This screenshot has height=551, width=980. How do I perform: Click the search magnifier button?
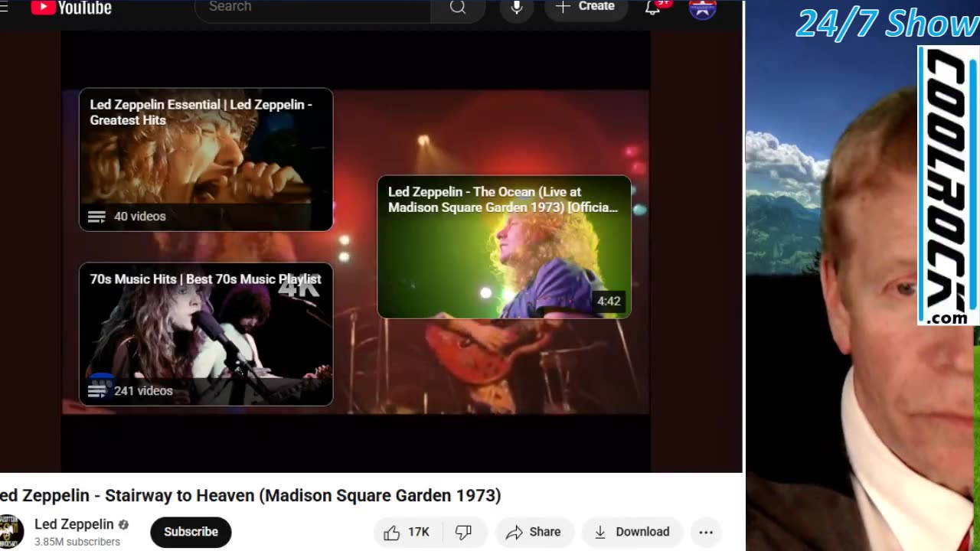(458, 8)
